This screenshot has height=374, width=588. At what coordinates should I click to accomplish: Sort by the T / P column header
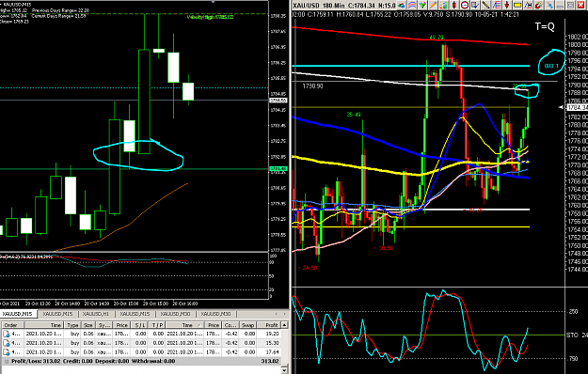click(157, 325)
